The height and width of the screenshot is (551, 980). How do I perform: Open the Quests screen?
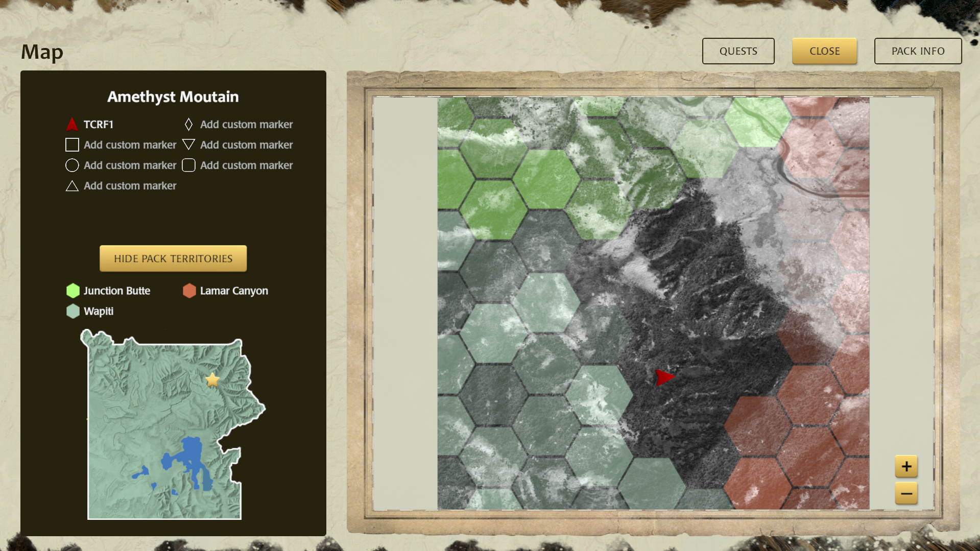coord(738,51)
